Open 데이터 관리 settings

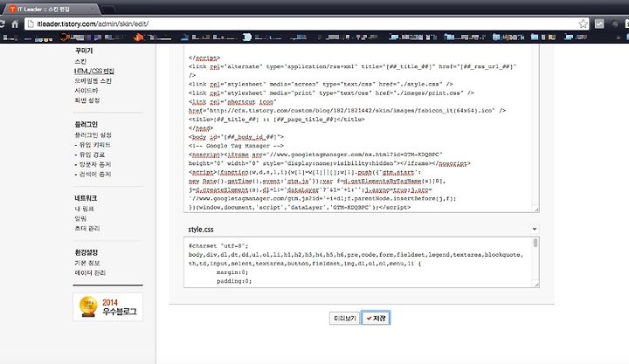90,272
